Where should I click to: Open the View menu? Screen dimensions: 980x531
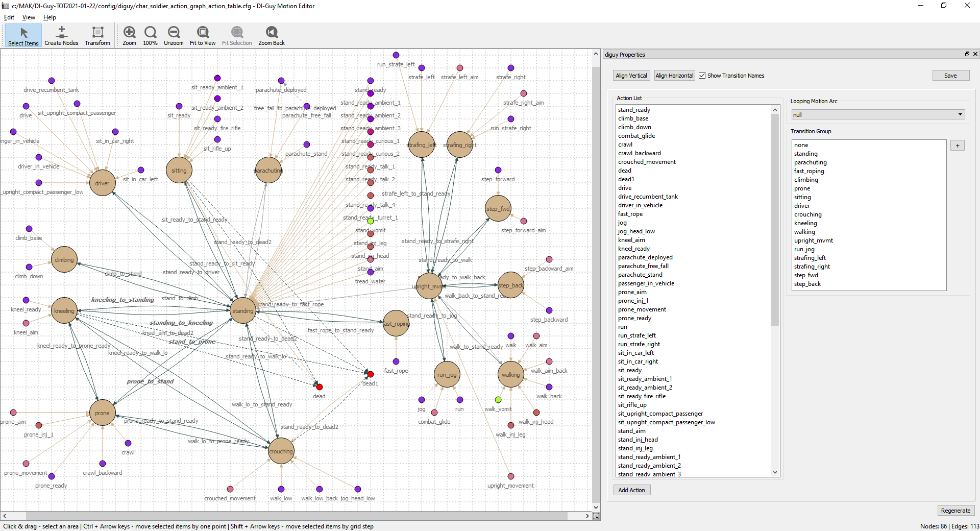coord(29,17)
